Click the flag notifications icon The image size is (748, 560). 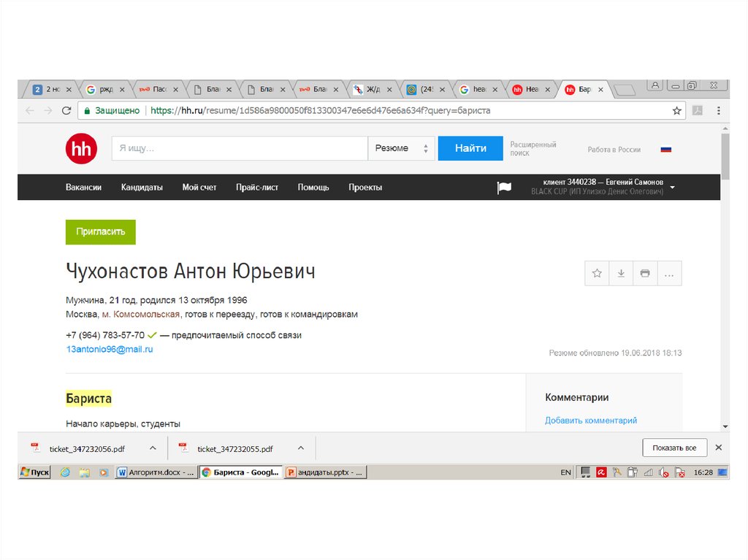tap(504, 188)
